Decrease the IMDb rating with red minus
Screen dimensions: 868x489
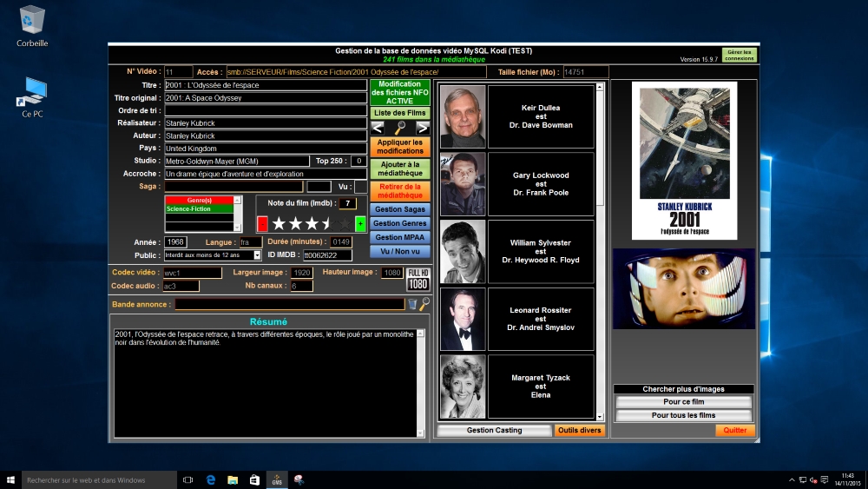coord(262,223)
